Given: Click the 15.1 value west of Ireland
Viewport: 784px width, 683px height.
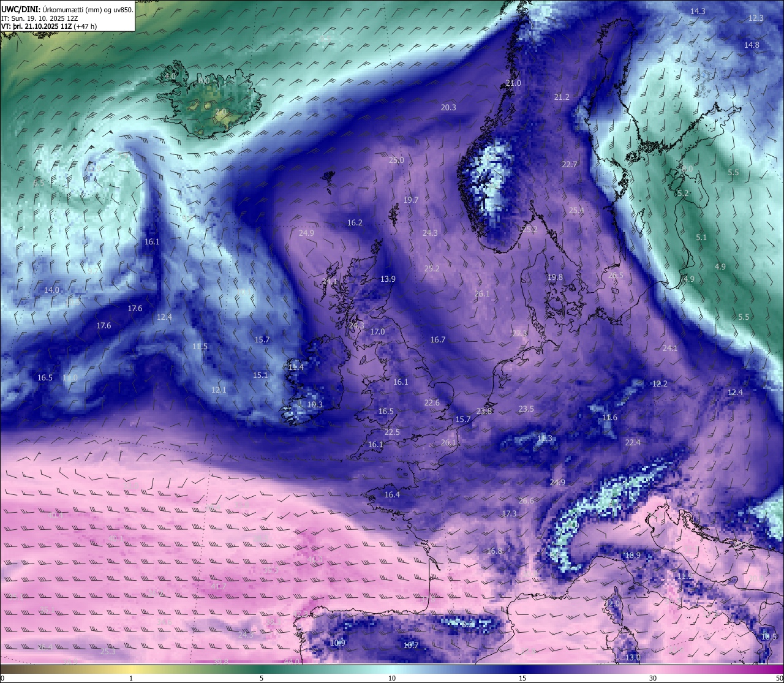Looking at the screenshot, I should (260, 375).
